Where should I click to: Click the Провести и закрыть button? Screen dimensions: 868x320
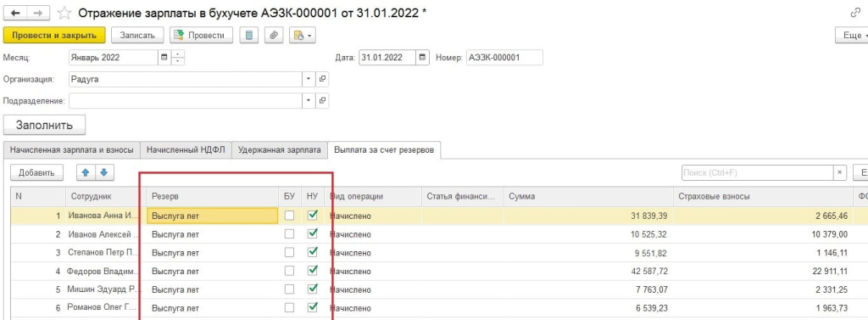[x=54, y=35]
